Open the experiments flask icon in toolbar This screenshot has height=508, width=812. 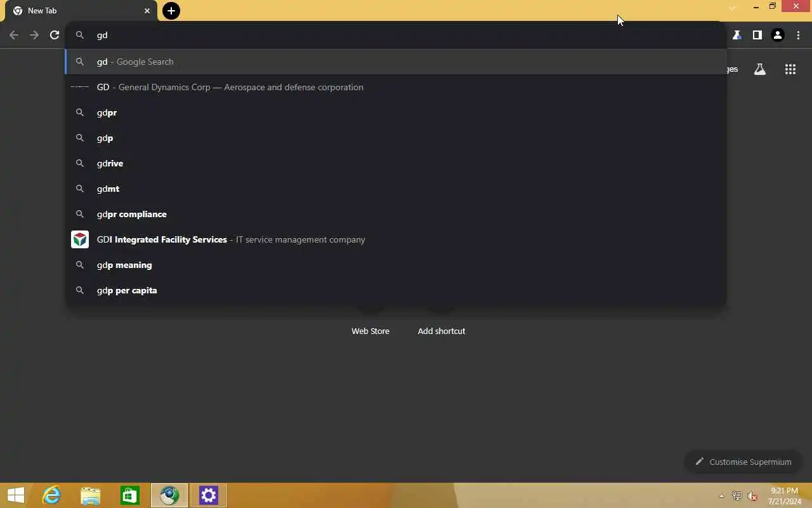(x=737, y=35)
